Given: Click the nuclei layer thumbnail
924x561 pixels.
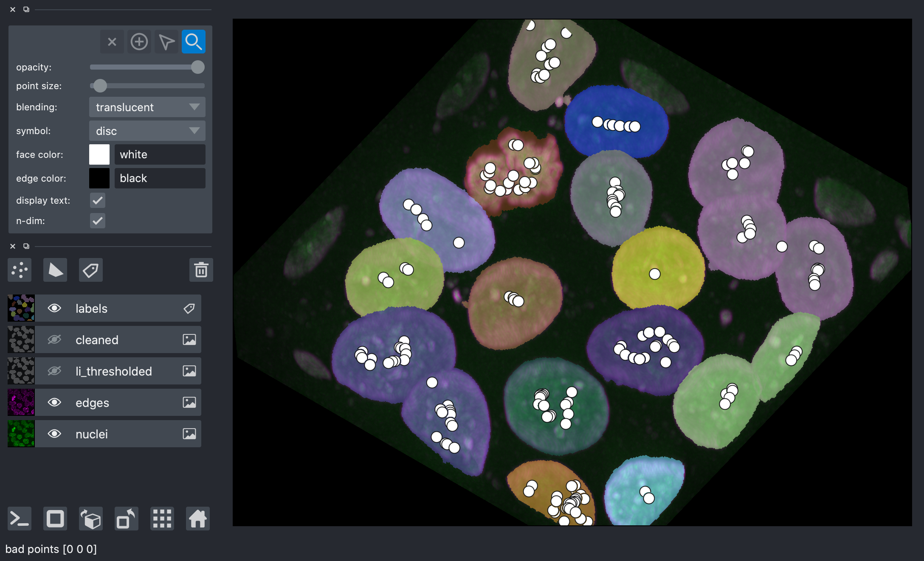Looking at the screenshot, I should click(21, 434).
